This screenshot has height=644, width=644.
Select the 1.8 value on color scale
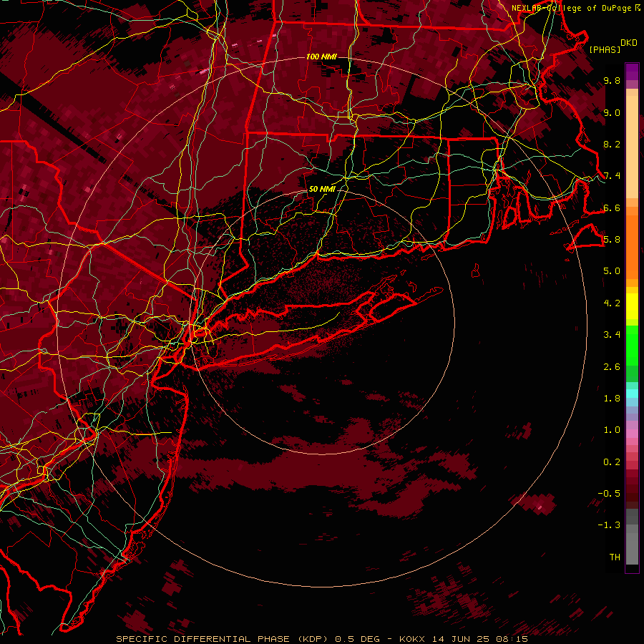coord(612,399)
